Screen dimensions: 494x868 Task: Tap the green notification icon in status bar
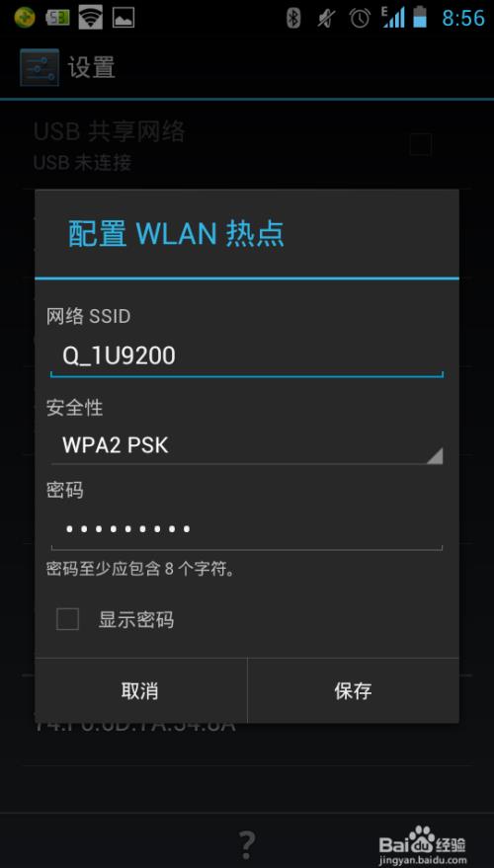25,17
